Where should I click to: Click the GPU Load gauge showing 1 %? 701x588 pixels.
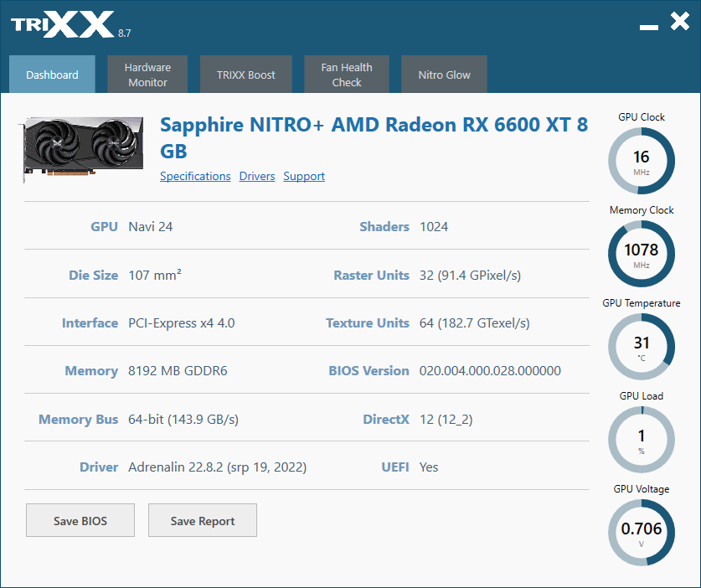click(642, 440)
